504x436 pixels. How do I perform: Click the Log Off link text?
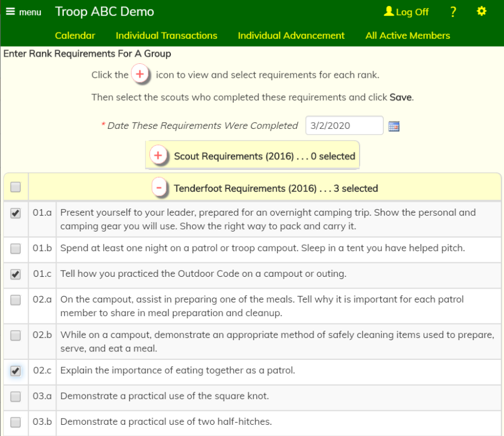412,12
